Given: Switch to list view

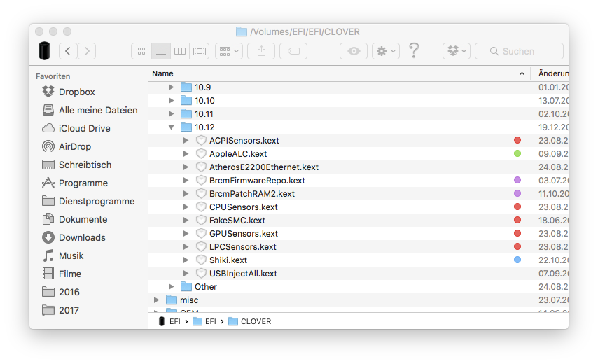Looking at the screenshot, I should 161,51.
